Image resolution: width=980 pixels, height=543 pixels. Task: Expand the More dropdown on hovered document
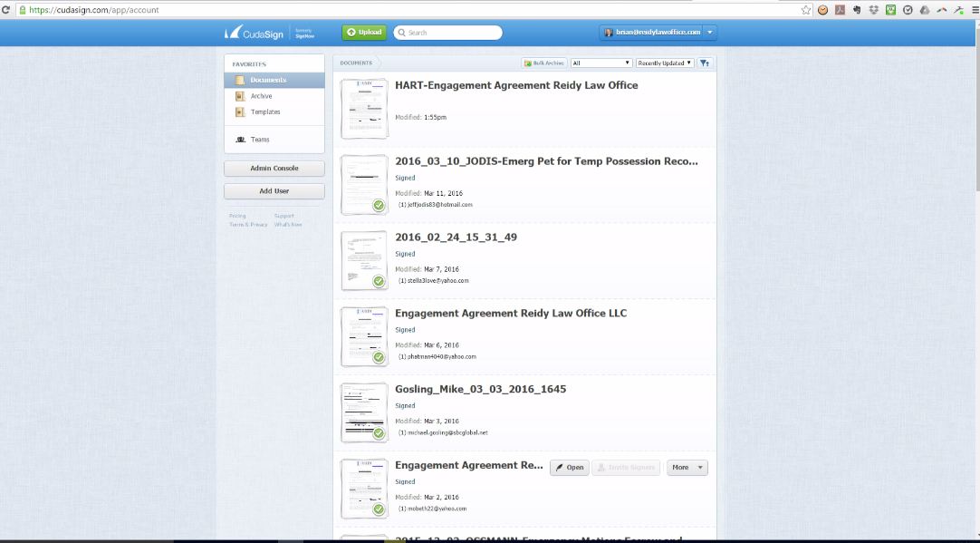(687, 468)
